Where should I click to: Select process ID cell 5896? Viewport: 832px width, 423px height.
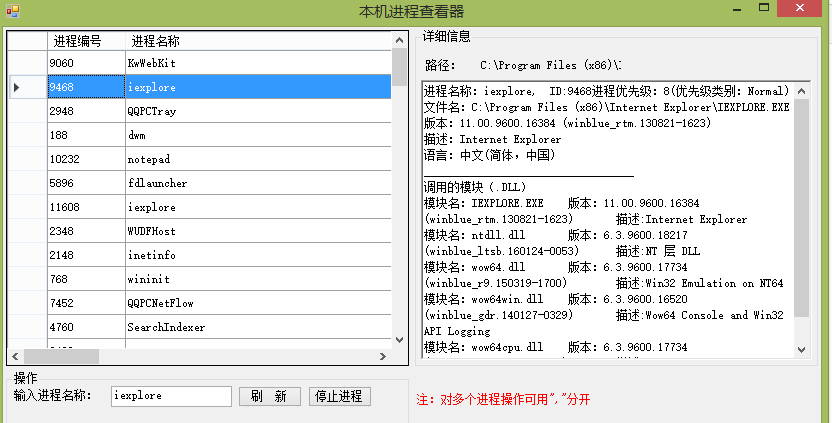86,183
